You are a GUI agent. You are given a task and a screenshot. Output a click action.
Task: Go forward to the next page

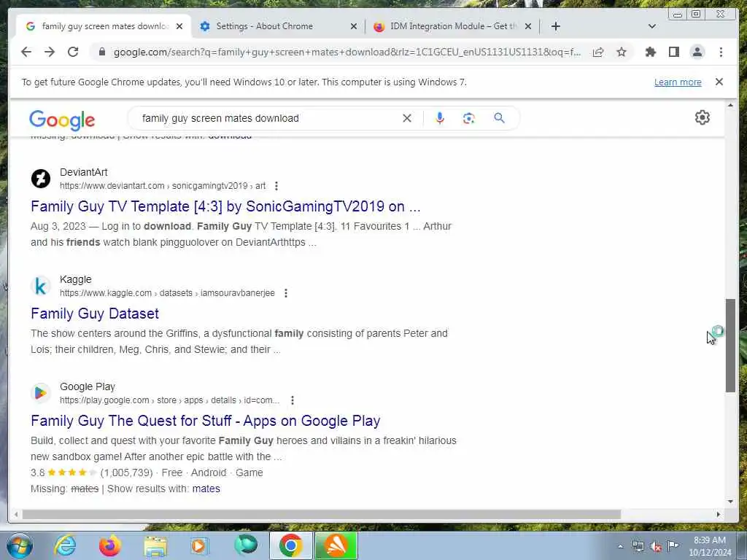(x=50, y=52)
